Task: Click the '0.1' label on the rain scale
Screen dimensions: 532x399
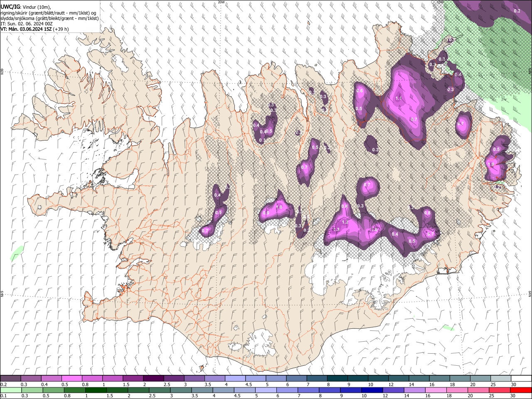Action: [3, 396]
